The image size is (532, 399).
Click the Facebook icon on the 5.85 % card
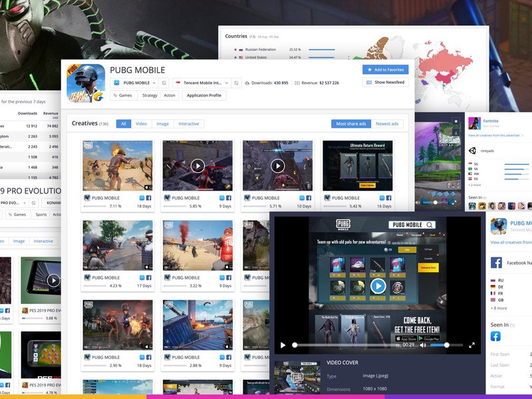(229, 198)
